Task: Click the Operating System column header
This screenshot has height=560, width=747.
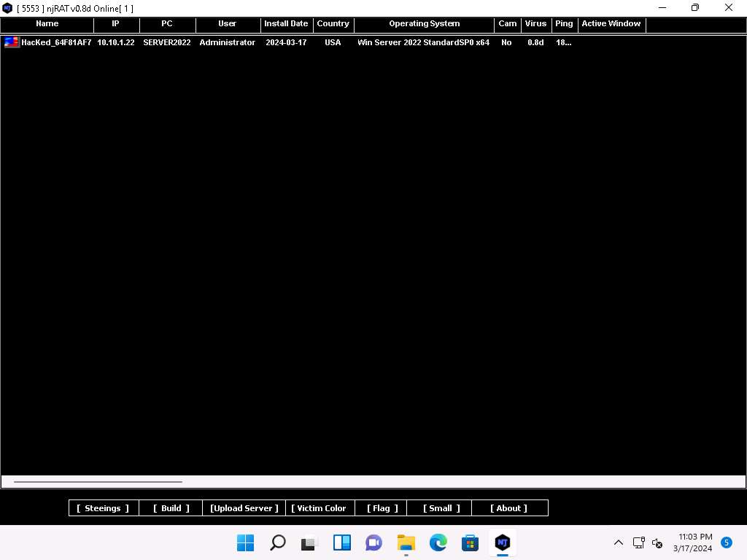Action: pyautogui.click(x=424, y=24)
